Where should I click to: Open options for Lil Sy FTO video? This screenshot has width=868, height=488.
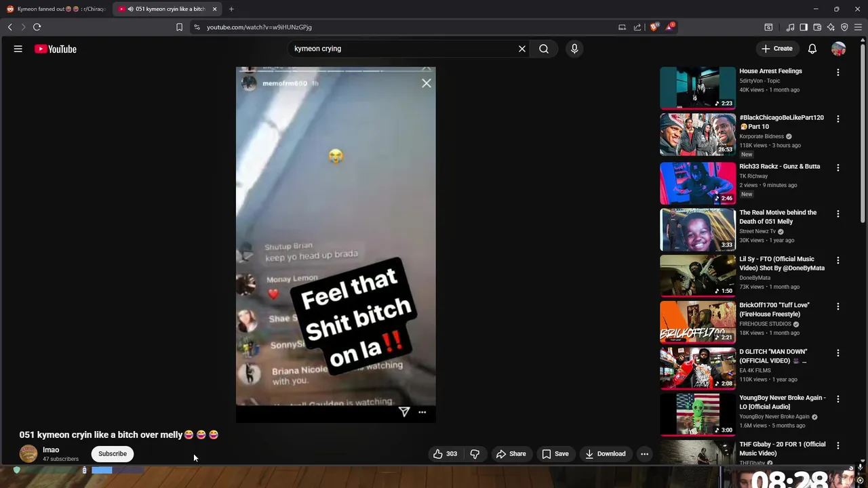click(838, 260)
